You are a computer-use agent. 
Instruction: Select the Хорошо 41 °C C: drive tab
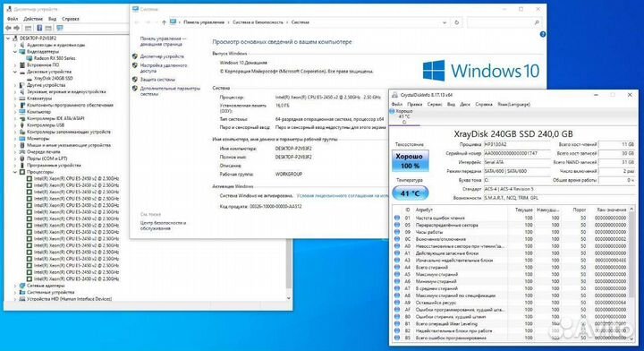(x=403, y=116)
